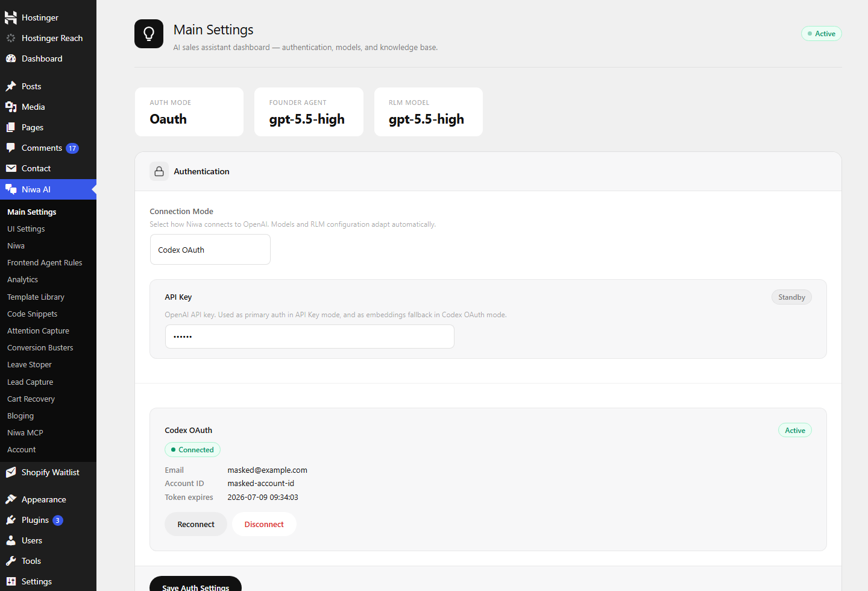This screenshot has height=591, width=868.
Task: Click the Settings sliders icon
Action: point(11,581)
